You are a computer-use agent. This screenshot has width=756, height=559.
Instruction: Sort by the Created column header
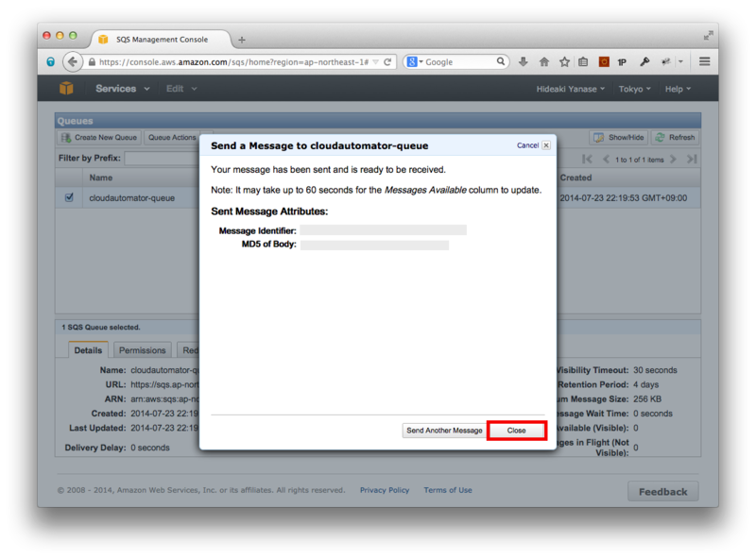576,178
